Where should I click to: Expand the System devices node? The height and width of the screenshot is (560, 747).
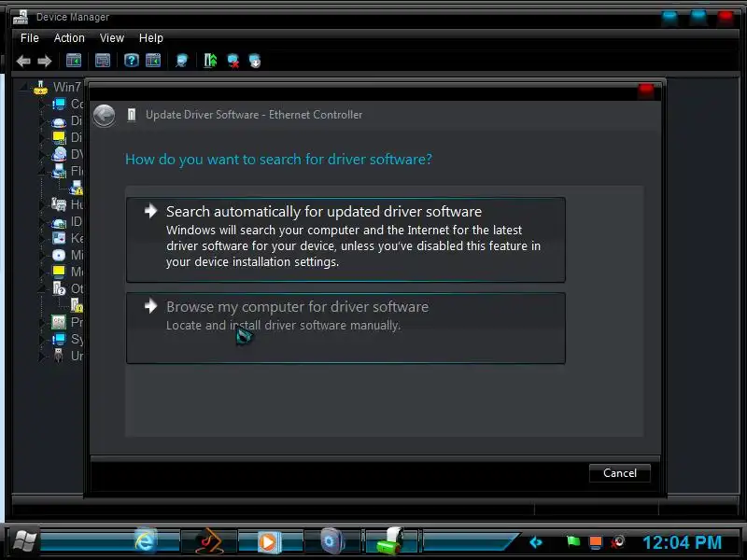pos(42,339)
